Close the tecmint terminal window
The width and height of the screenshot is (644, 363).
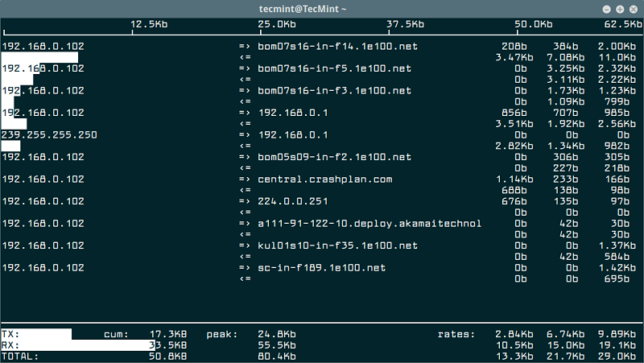pyautogui.click(x=634, y=9)
